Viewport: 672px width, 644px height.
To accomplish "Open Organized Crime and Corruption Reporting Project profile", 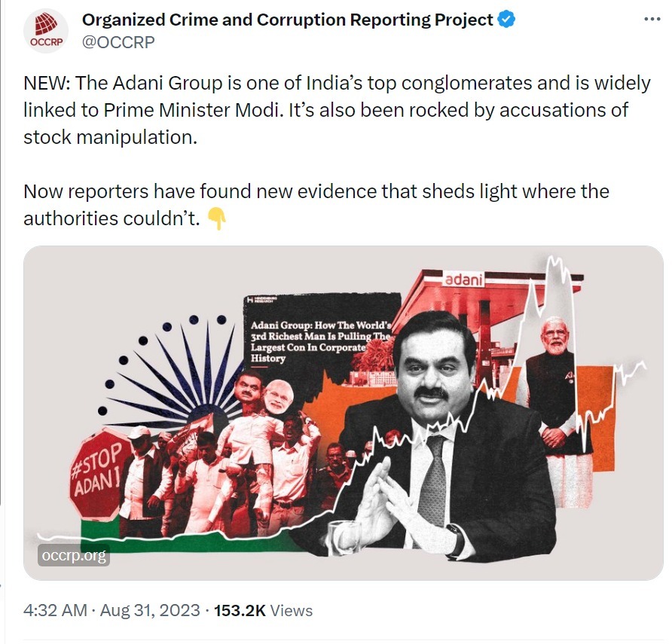I will 288,20.
